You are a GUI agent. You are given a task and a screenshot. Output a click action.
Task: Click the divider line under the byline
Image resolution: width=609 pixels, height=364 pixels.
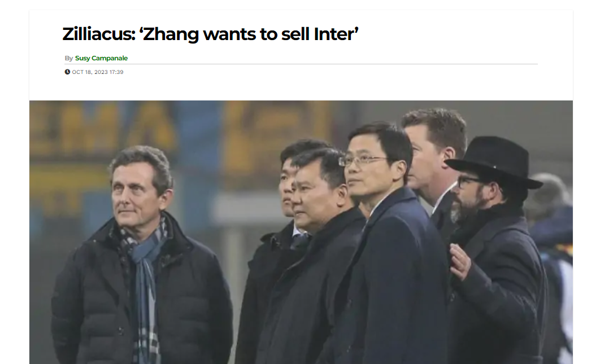301,64
